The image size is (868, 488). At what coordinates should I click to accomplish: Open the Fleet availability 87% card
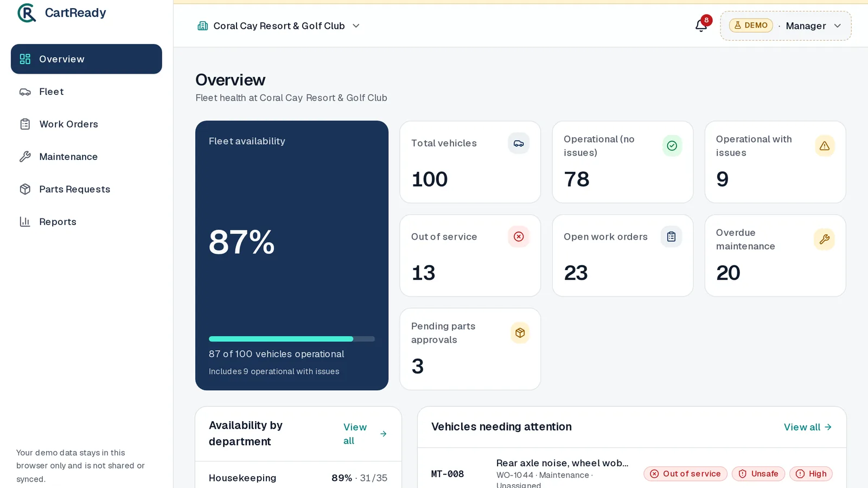coord(292,255)
